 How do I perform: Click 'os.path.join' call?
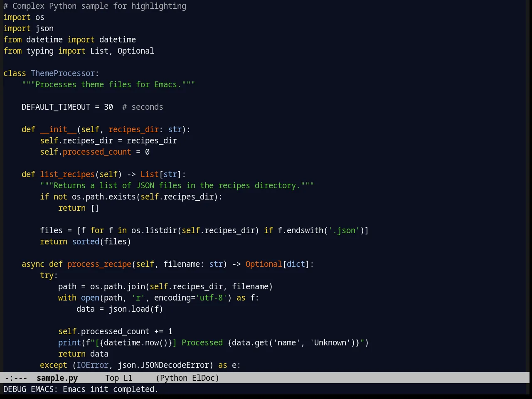(118, 286)
